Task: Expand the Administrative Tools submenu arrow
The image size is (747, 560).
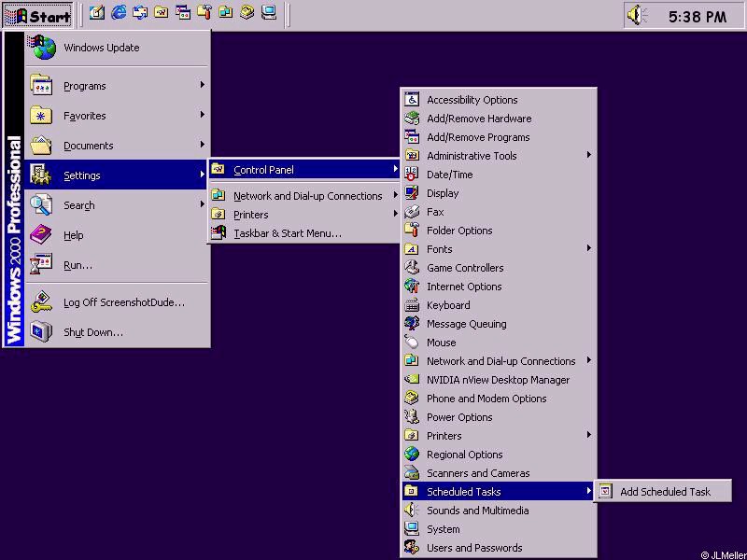Action: click(589, 155)
